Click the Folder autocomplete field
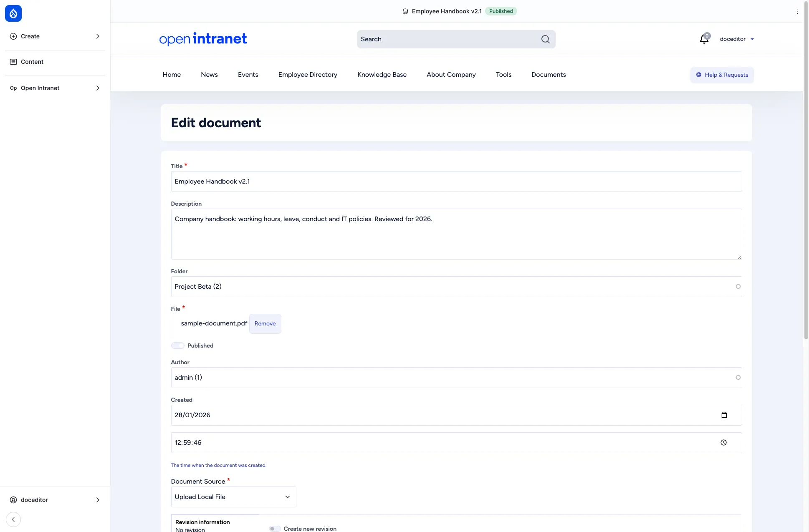This screenshot has width=809, height=532. click(x=456, y=287)
